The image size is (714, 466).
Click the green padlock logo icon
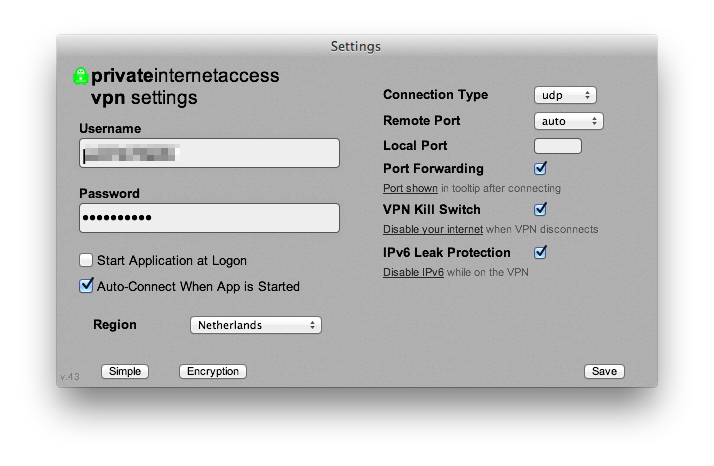[81, 77]
